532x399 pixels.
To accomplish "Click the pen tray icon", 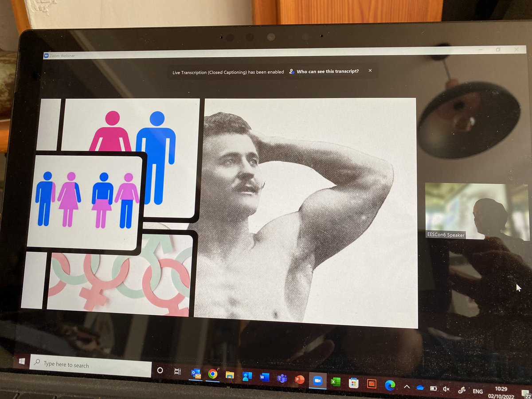I will [462, 390].
